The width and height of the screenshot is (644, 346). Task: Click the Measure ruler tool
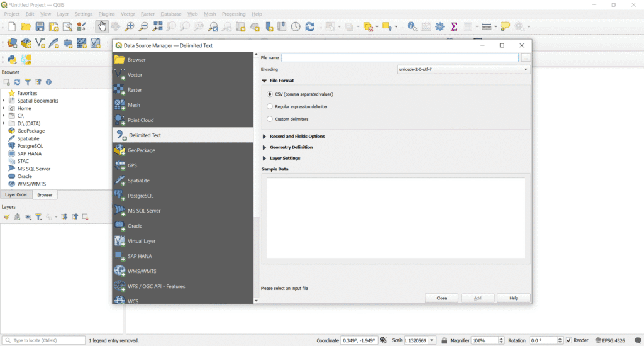(x=487, y=26)
